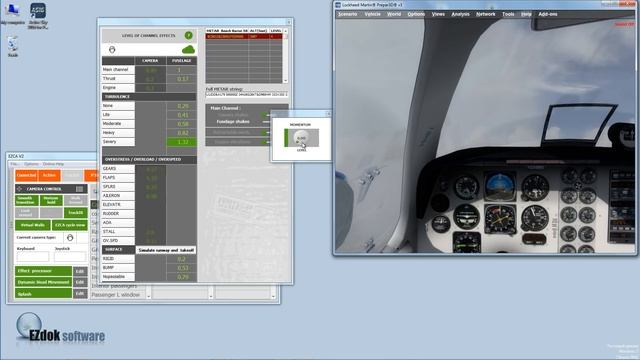Open World menu in Prepar3D
Viewport: 640px width, 360px height.
tap(394, 14)
